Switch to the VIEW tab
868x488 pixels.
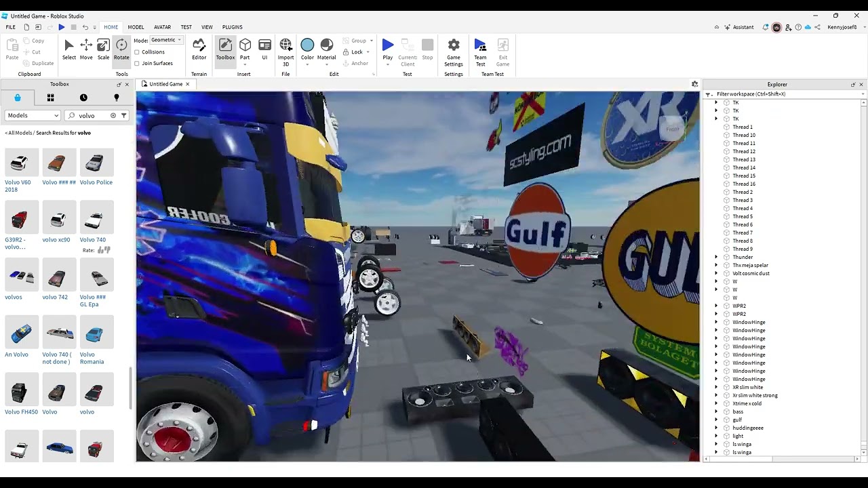pos(207,27)
